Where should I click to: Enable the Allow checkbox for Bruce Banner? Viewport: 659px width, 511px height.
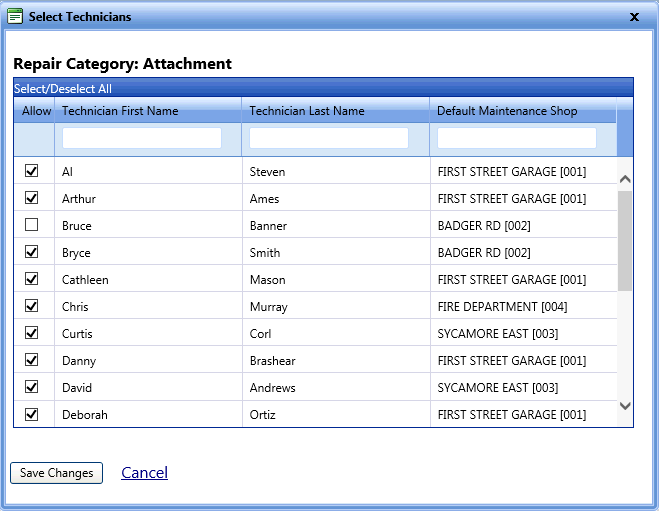[32, 225]
